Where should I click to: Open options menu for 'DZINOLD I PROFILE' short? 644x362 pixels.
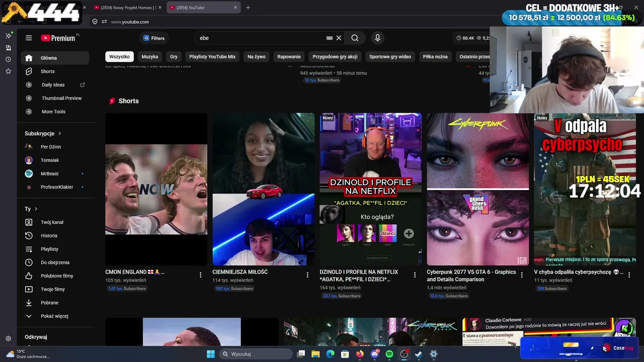415,275
